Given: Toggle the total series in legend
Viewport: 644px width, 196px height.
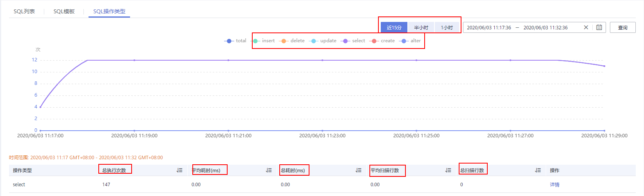Looking at the screenshot, I should (x=235, y=41).
